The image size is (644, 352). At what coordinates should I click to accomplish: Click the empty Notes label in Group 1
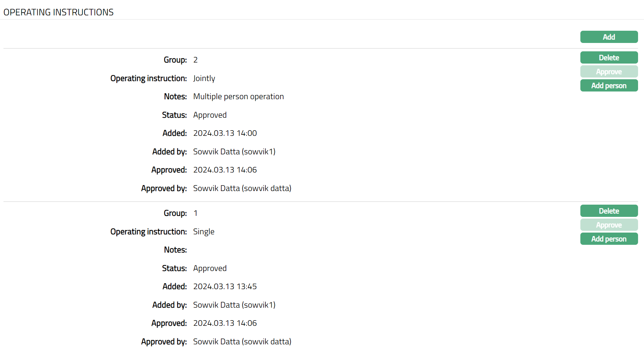point(175,250)
